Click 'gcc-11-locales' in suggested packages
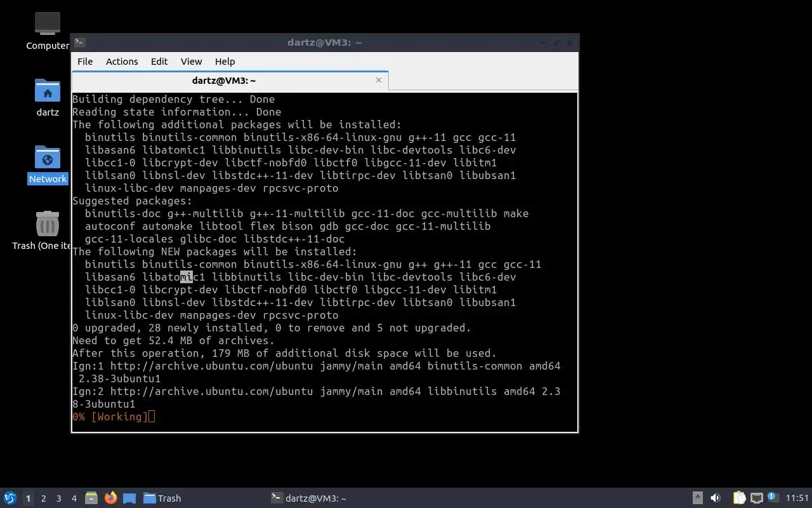The width and height of the screenshot is (812, 508). (x=129, y=239)
